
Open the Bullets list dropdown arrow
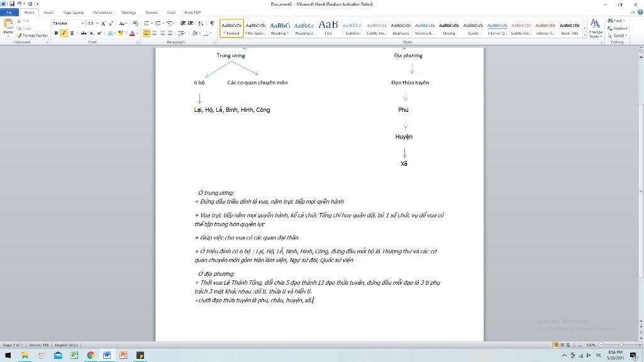[x=152, y=23]
